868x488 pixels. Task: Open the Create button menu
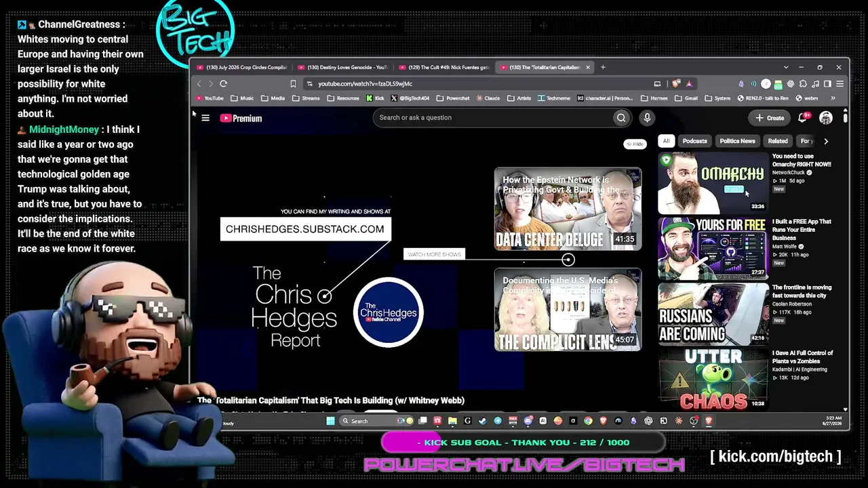click(770, 118)
